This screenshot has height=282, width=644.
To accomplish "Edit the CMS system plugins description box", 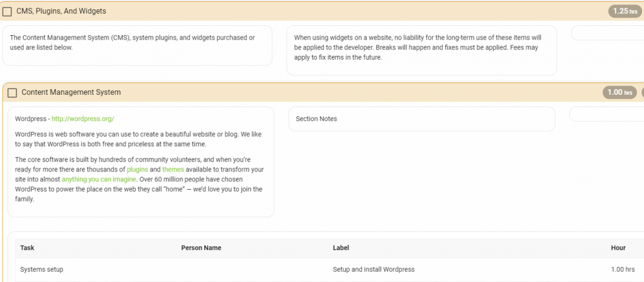I will pyautogui.click(x=137, y=45).
